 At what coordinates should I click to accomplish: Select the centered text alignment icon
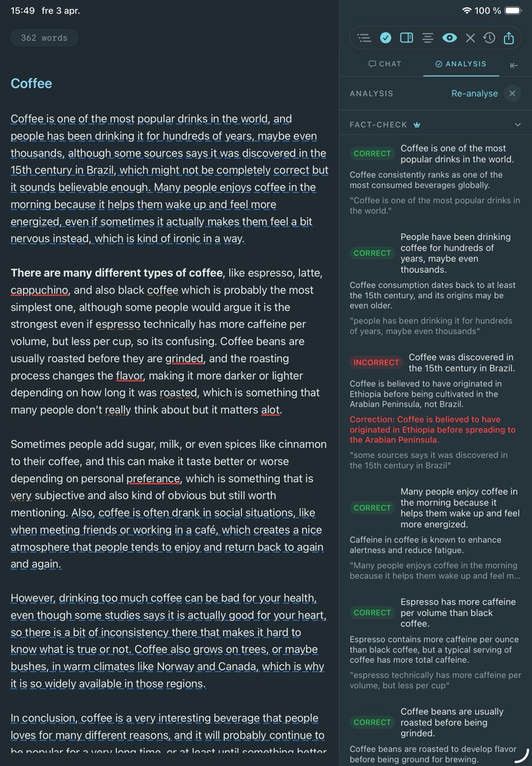(428, 38)
